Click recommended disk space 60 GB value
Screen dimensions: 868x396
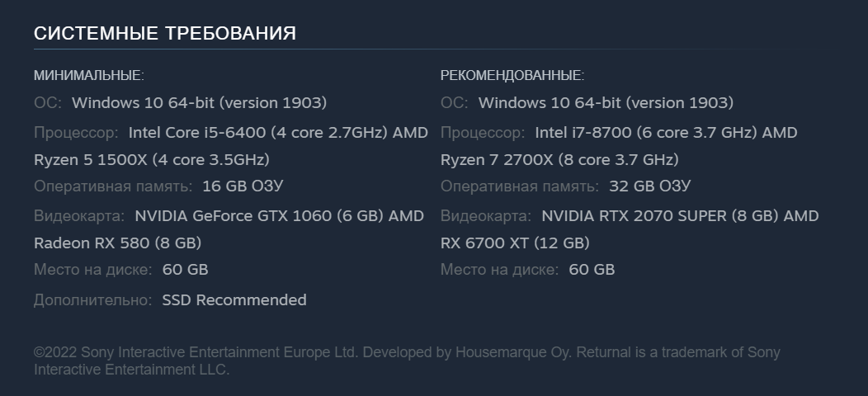(x=592, y=270)
